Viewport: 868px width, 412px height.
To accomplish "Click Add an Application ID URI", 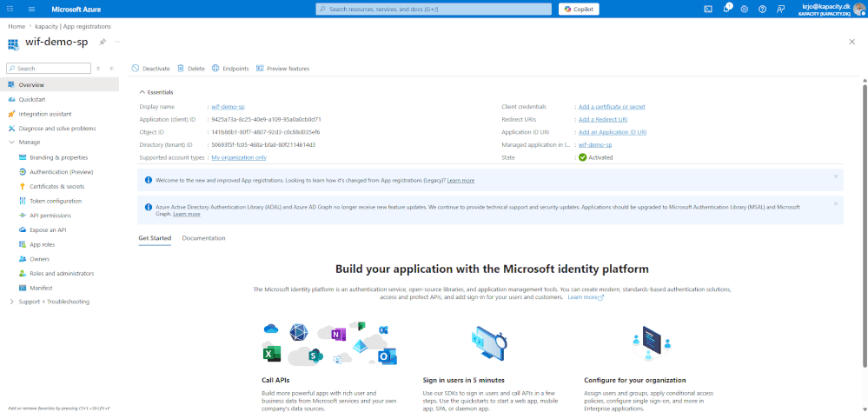I will click(x=613, y=132).
